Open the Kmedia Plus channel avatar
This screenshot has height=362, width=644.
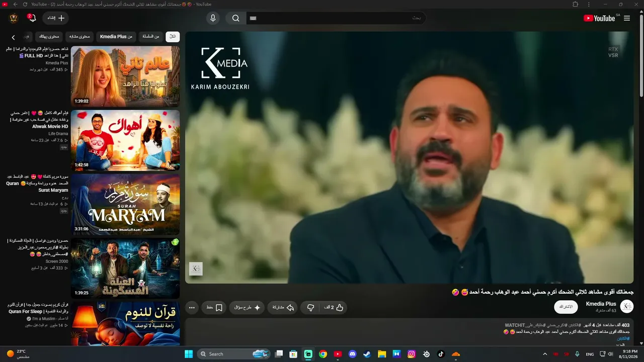click(x=626, y=307)
